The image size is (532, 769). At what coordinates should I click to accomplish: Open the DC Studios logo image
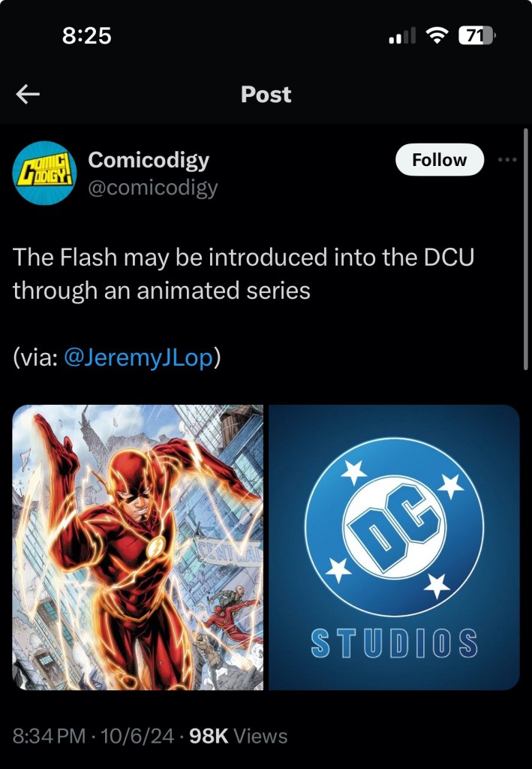pos(395,547)
